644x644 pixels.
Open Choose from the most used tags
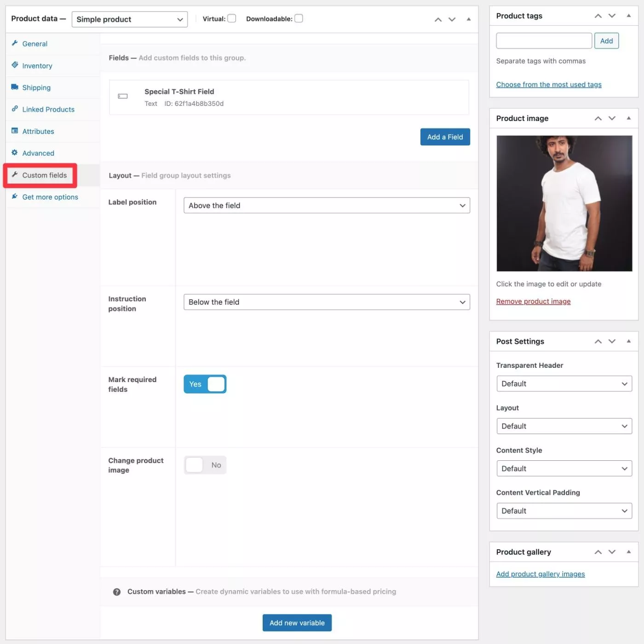(x=549, y=85)
